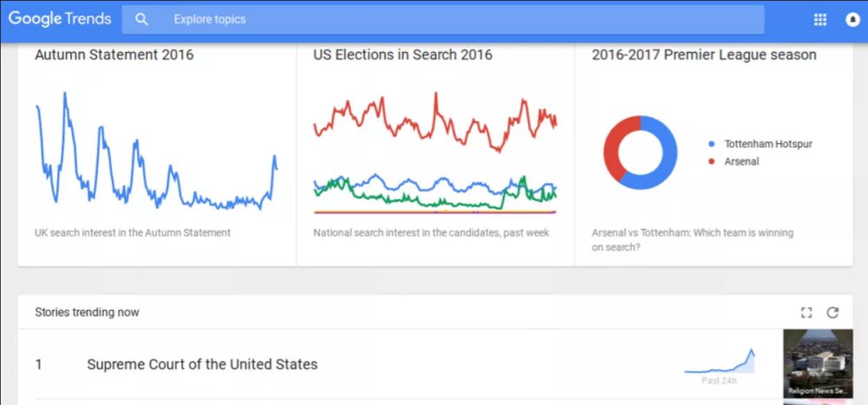The height and width of the screenshot is (405, 868).
Task: Click the search magnifier icon
Action: (x=142, y=19)
